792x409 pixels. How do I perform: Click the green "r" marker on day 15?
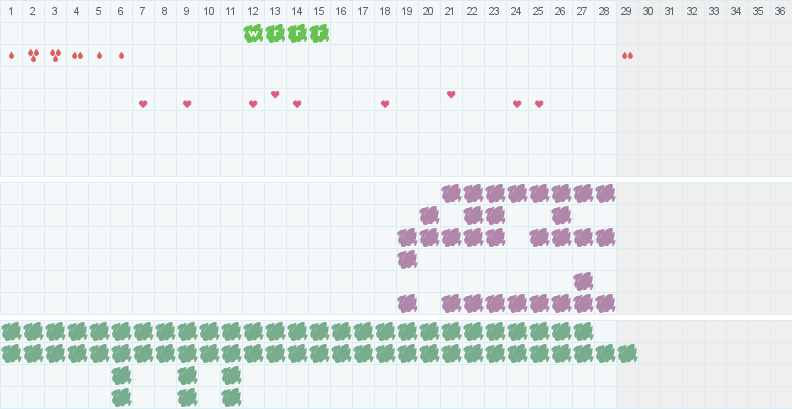[319, 33]
